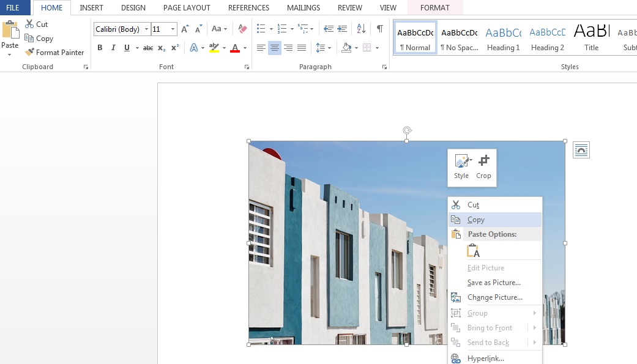
Task: Apply the Normal style
Action: (415, 38)
